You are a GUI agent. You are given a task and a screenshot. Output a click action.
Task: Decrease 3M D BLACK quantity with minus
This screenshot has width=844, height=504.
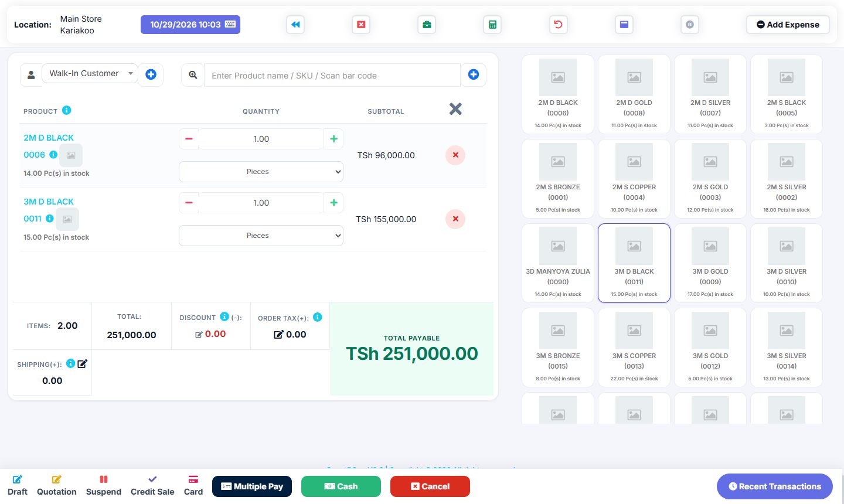coord(189,203)
